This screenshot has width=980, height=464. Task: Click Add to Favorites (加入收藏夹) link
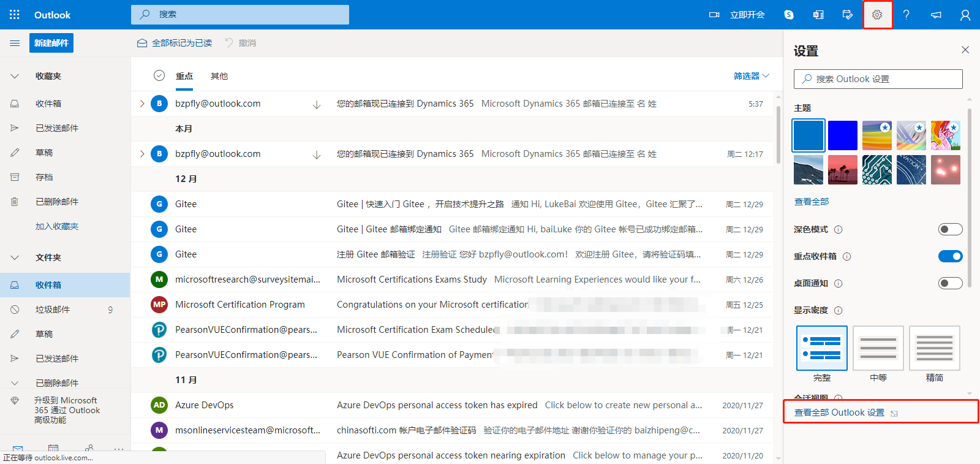(57, 226)
